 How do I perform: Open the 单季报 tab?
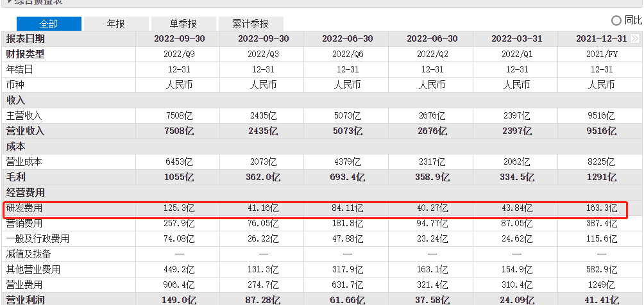click(183, 24)
